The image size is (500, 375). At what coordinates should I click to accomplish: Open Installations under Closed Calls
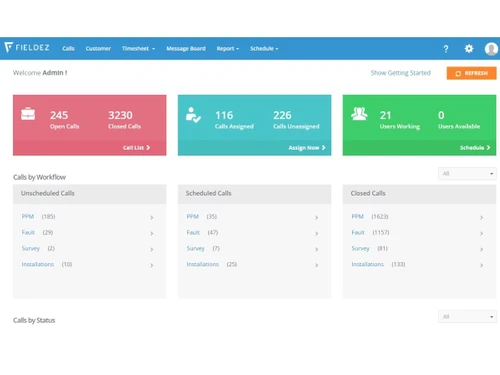pos(368,264)
